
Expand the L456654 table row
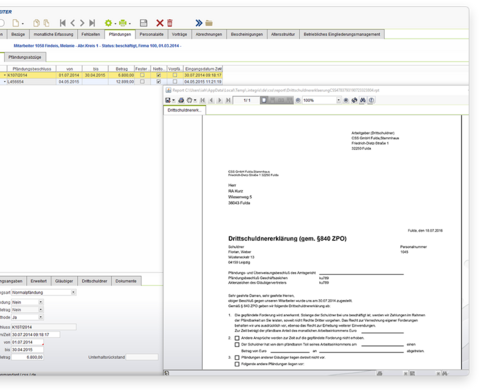[5, 82]
